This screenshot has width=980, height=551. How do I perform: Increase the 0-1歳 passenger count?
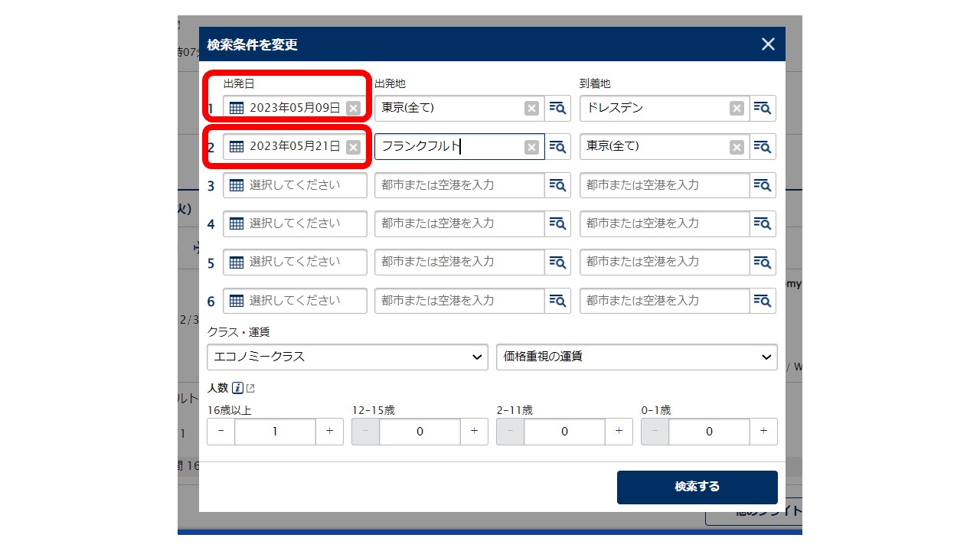click(x=763, y=432)
